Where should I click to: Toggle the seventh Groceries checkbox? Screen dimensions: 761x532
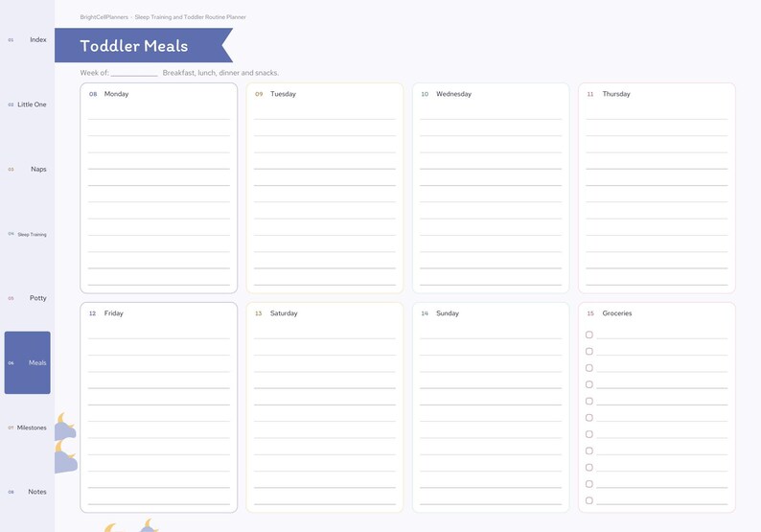(589, 434)
